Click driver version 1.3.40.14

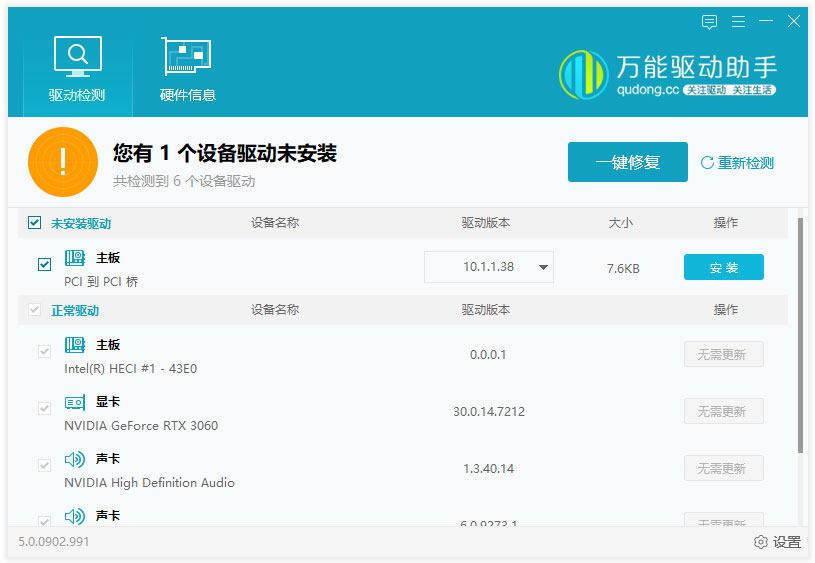(x=489, y=469)
